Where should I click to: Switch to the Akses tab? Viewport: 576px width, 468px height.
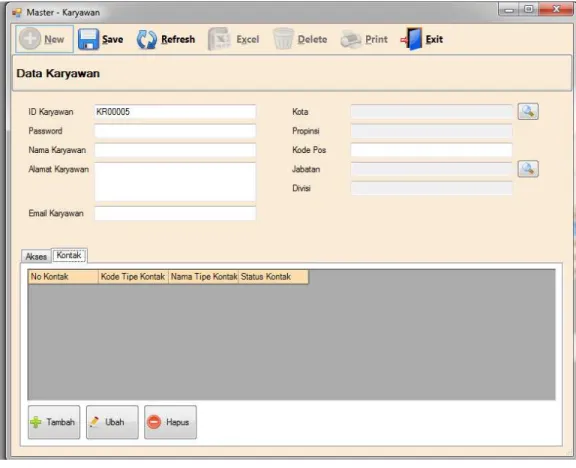tap(36, 256)
